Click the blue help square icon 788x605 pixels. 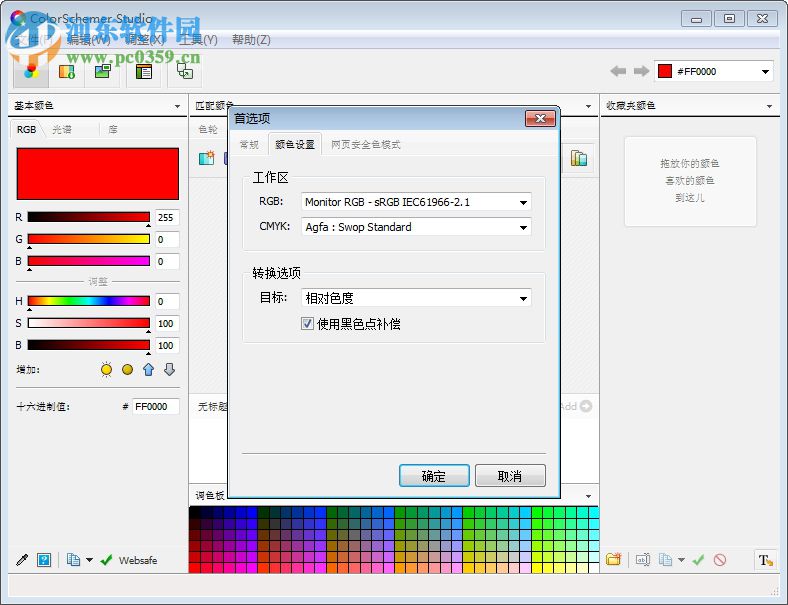[44, 560]
